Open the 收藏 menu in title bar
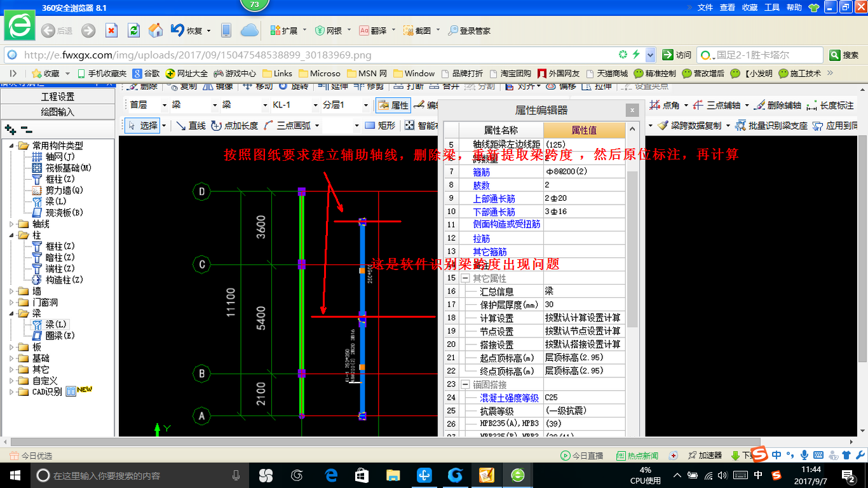Viewport: 868px width, 488px height. pyautogui.click(x=750, y=8)
